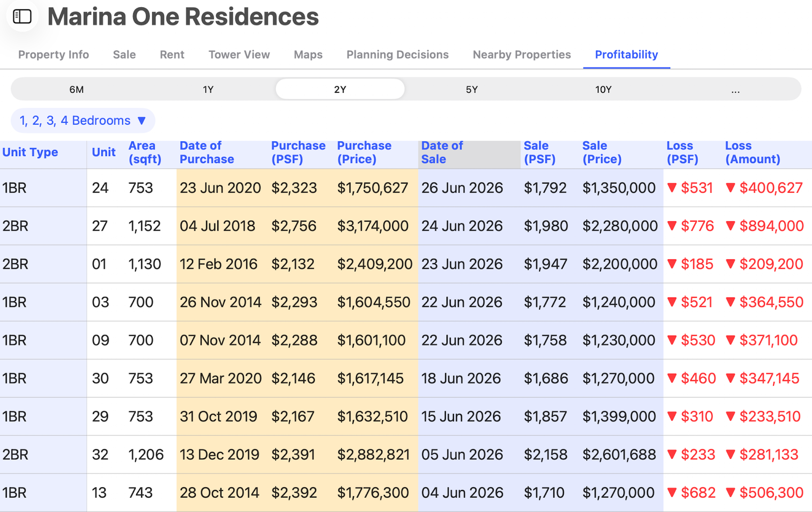The width and height of the screenshot is (812, 512).
Task: Sort by Purchase (Price) column header
Action: (x=364, y=152)
